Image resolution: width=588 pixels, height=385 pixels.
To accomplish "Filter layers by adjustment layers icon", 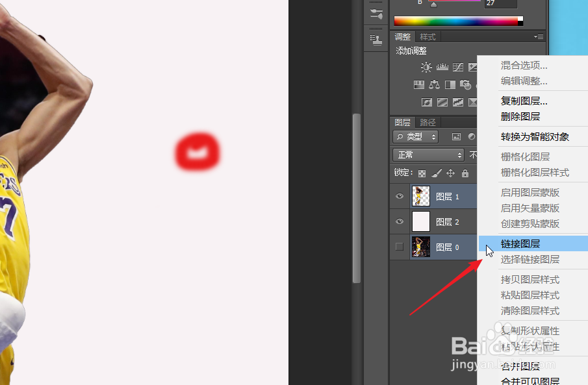I will point(472,137).
